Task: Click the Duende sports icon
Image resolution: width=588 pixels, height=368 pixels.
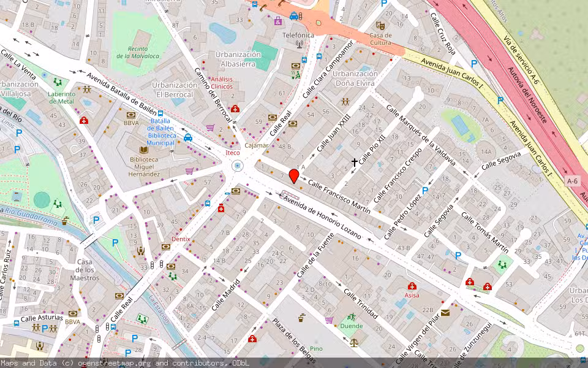Action: 352,317
